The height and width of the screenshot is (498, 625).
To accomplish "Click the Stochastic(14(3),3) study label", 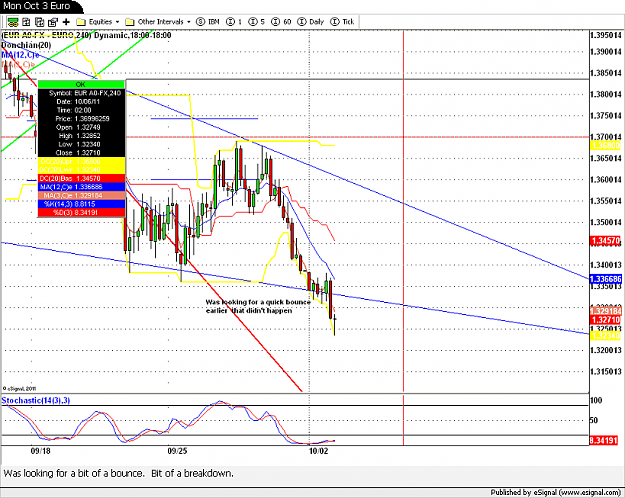I will 36,400.
